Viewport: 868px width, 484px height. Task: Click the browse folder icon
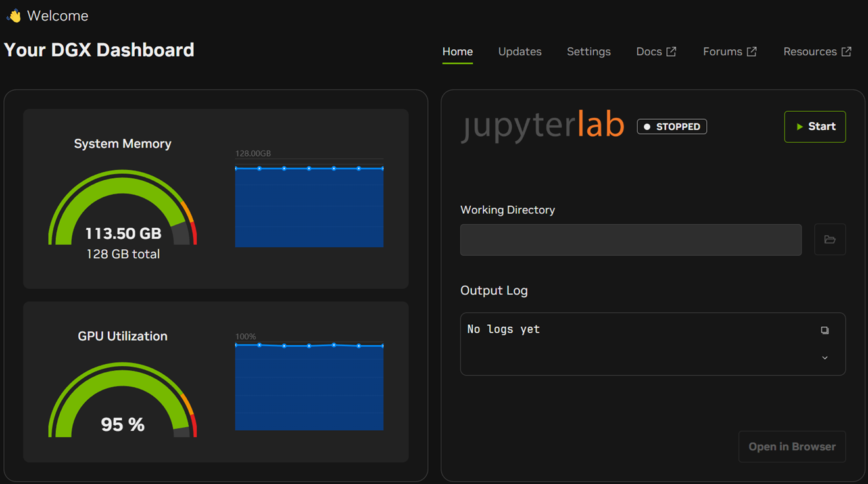[830, 239]
